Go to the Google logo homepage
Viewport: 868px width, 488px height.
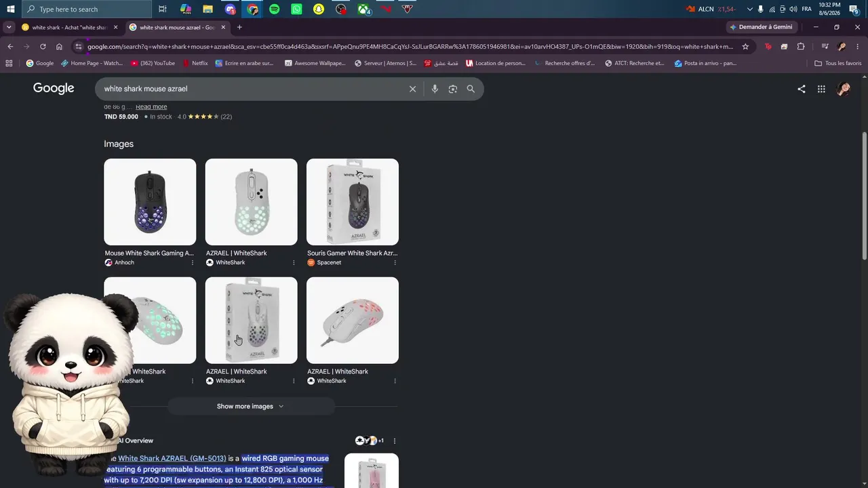pos(54,88)
